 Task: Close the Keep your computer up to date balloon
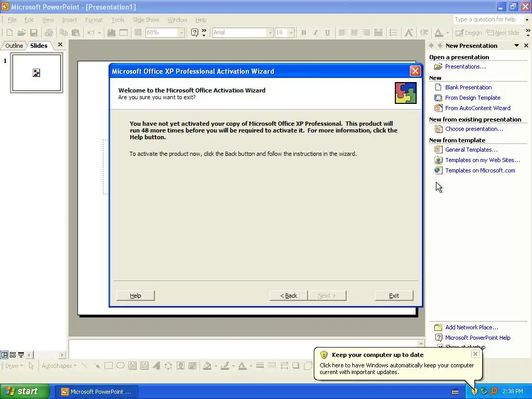[475, 354]
